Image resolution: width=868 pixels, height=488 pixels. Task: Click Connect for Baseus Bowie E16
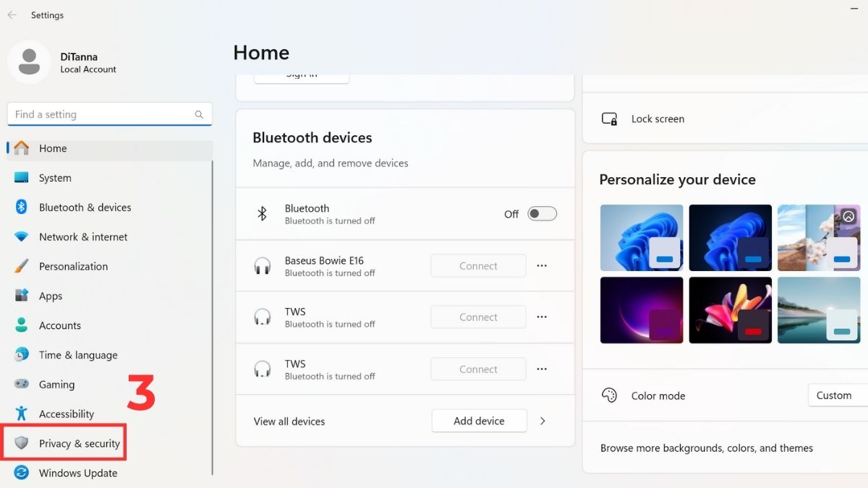[478, 266]
